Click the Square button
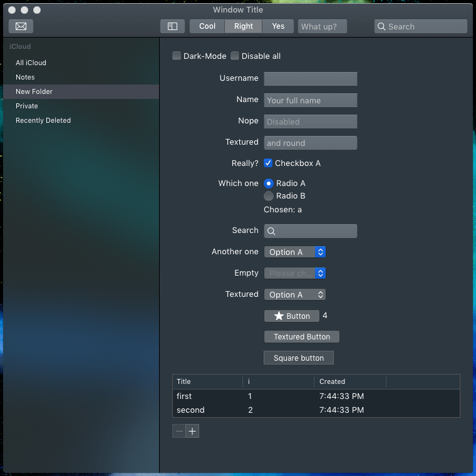The image size is (476, 476). click(299, 358)
